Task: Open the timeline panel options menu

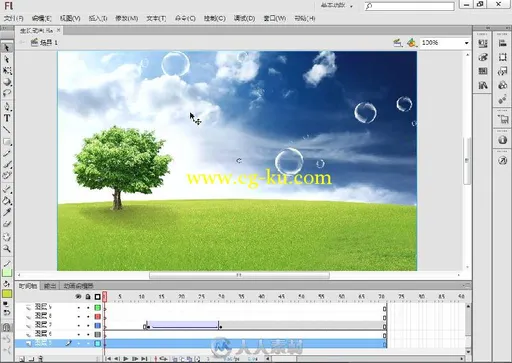Action: coord(467,285)
